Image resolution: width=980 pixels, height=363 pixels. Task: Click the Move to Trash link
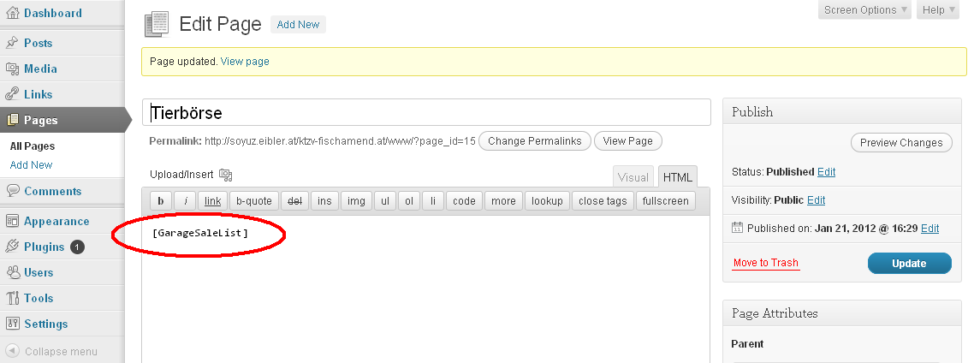(x=765, y=263)
